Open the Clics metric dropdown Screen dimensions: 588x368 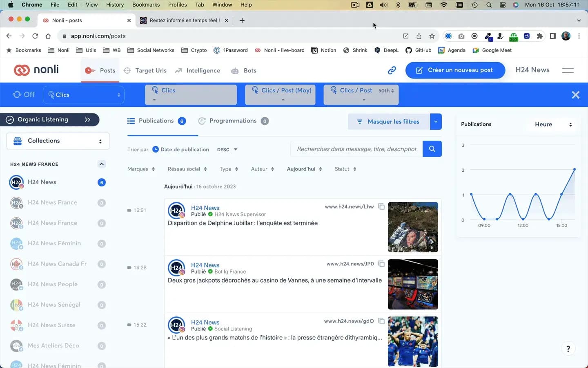(84, 95)
